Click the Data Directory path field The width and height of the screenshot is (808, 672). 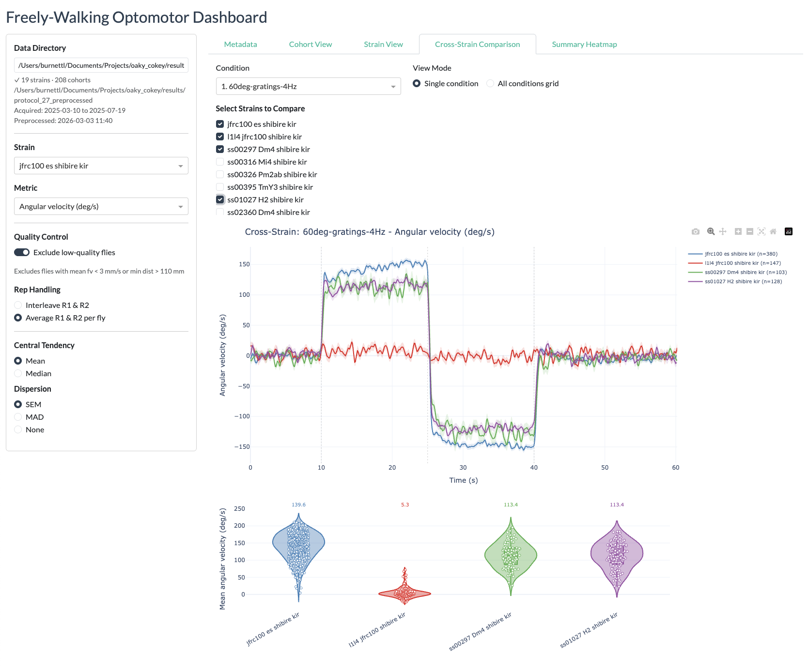pos(101,65)
